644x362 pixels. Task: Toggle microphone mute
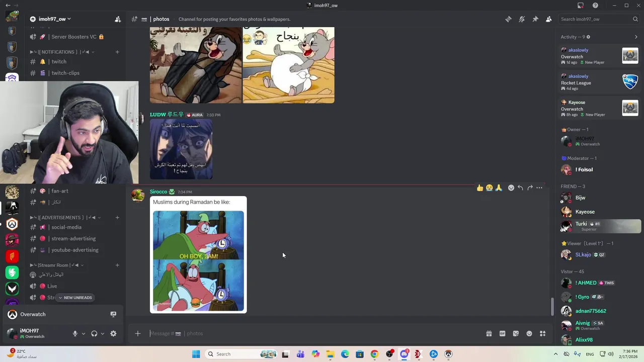coord(75,333)
